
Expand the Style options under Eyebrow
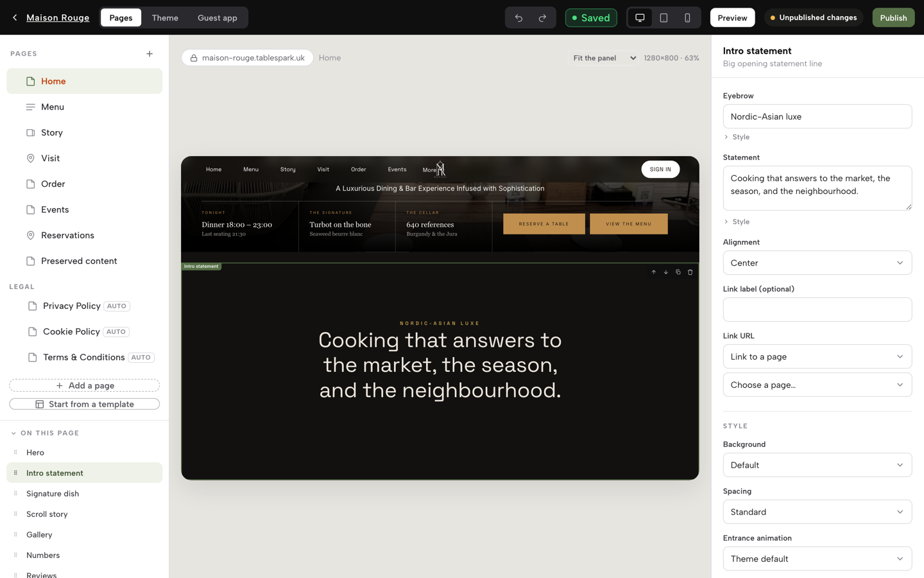(737, 137)
